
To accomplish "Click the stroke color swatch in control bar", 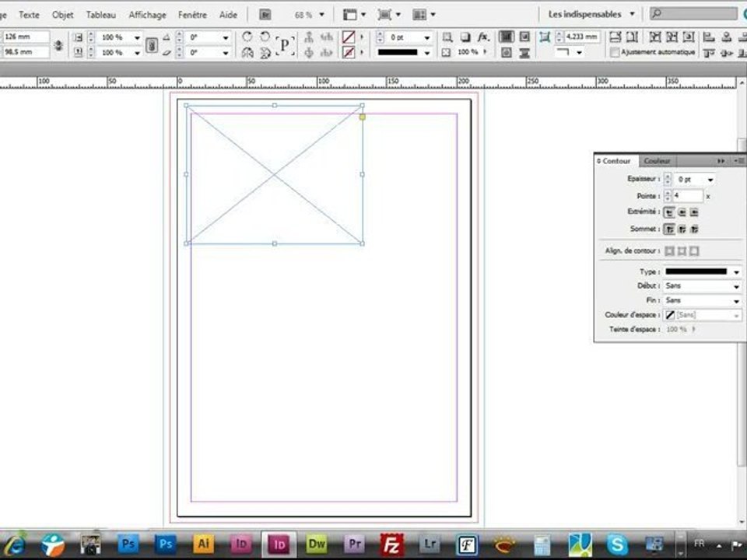I will (349, 52).
